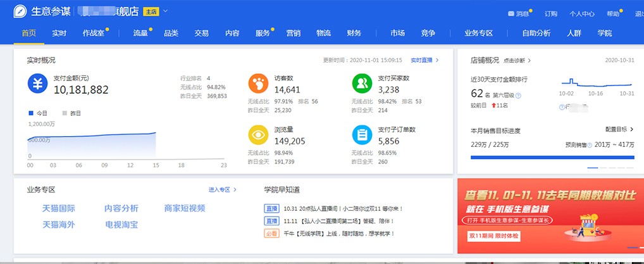644x264 pixels.
Task: Open the 财务 tab
Action: (x=354, y=34)
